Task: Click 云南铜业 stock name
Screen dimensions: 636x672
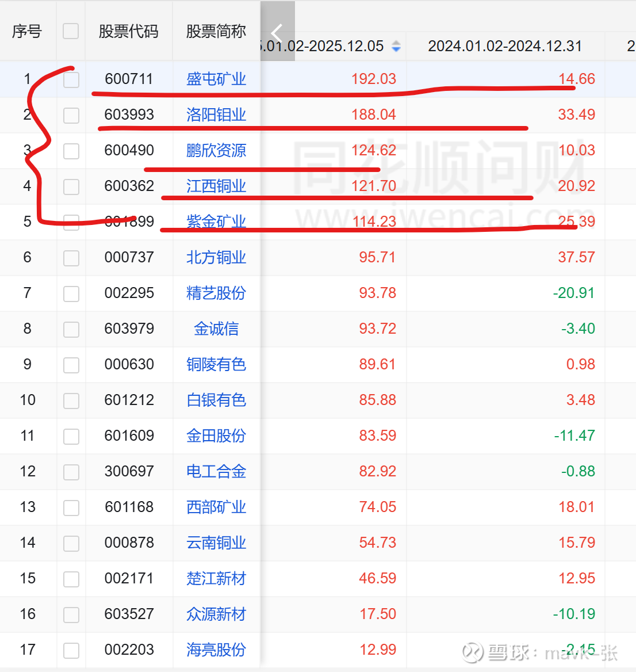Action: point(216,543)
